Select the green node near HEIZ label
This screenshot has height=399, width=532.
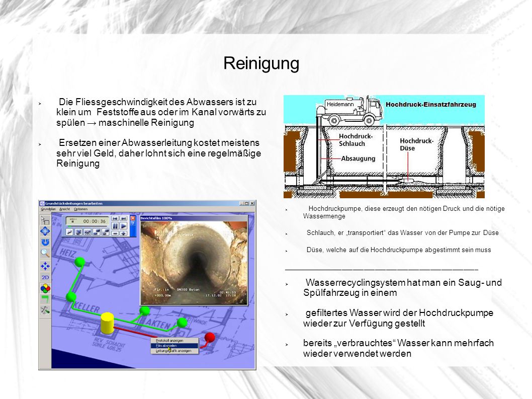point(79,262)
